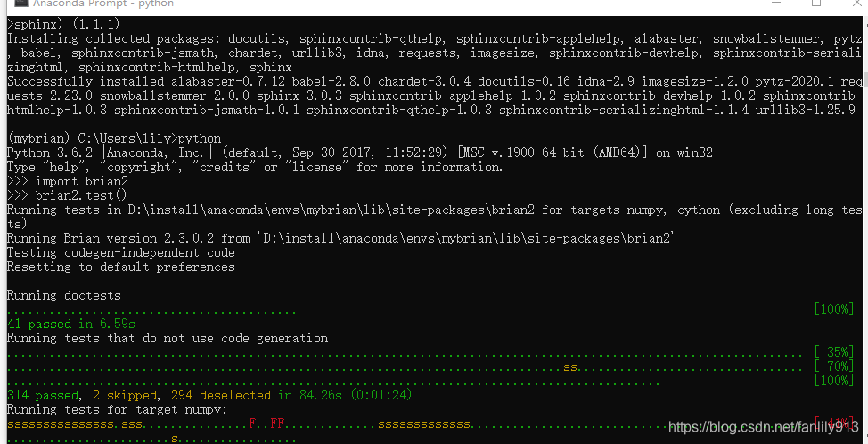Click the terminal's vertical scrollbar
868x444 pixels.
tap(864, 230)
